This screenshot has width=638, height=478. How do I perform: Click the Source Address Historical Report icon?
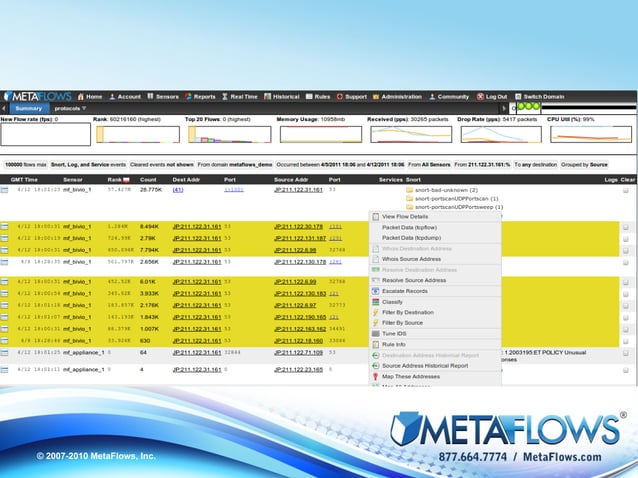click(x=375, y=366)
